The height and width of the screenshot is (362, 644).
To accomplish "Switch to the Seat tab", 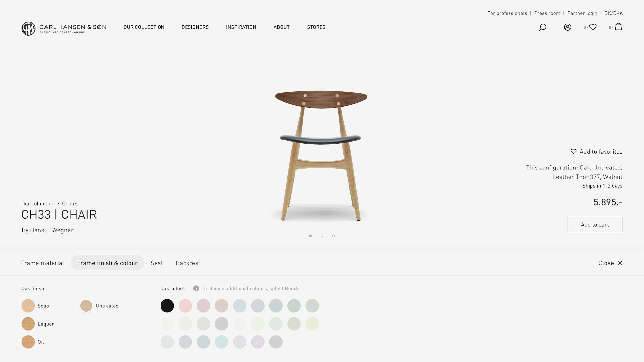I will pyautogui.click(x=157, y=263).
